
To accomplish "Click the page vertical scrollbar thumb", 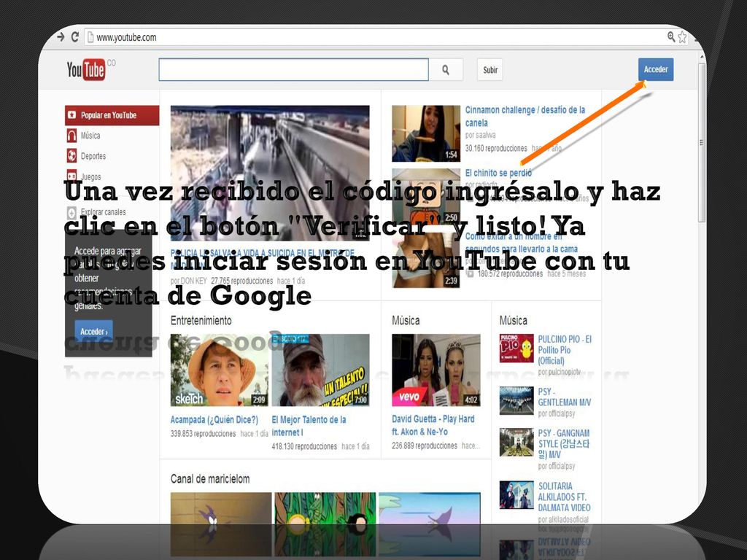I will [x=702, y=143].
